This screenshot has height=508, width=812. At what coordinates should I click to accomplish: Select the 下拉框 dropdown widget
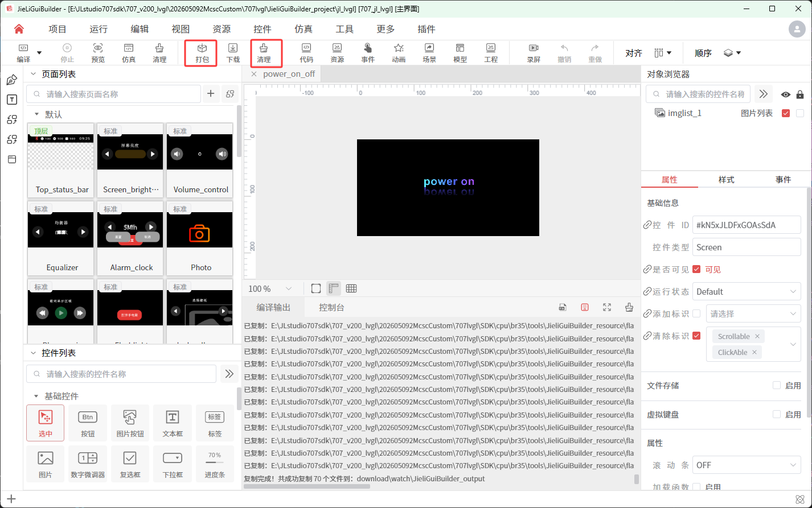pyautogui.click(x=173, y=464)
